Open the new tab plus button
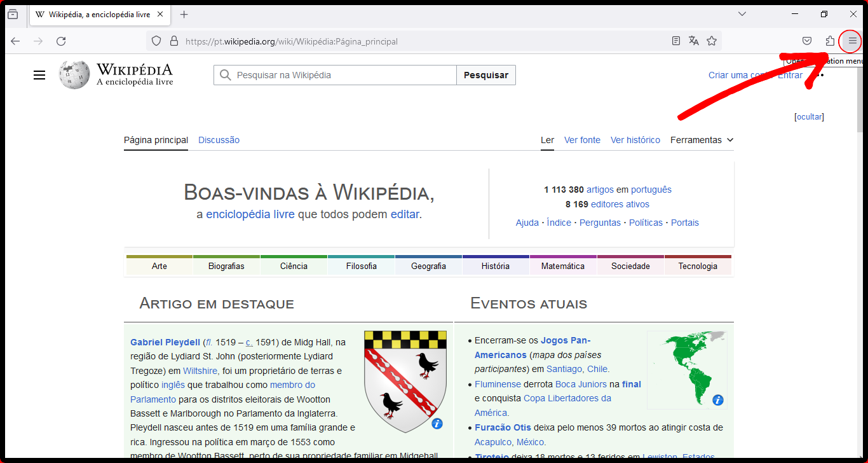The image size is (868, 463). coord(184,15)
